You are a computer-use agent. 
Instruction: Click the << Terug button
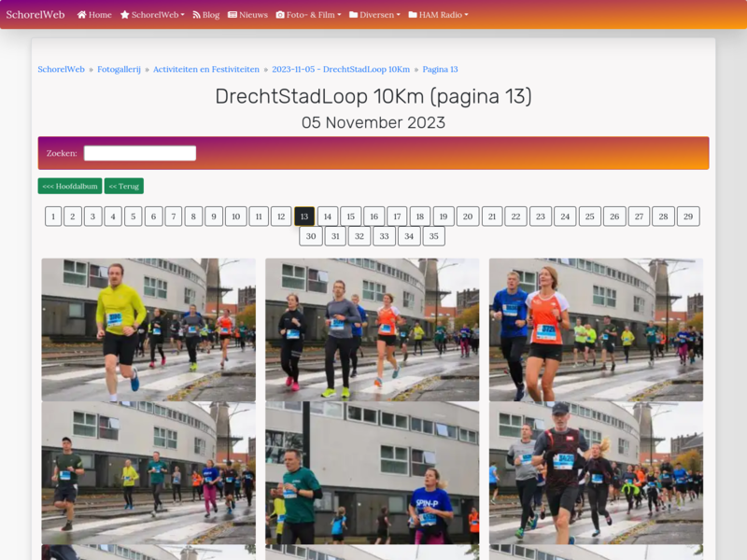coord(124,186)
